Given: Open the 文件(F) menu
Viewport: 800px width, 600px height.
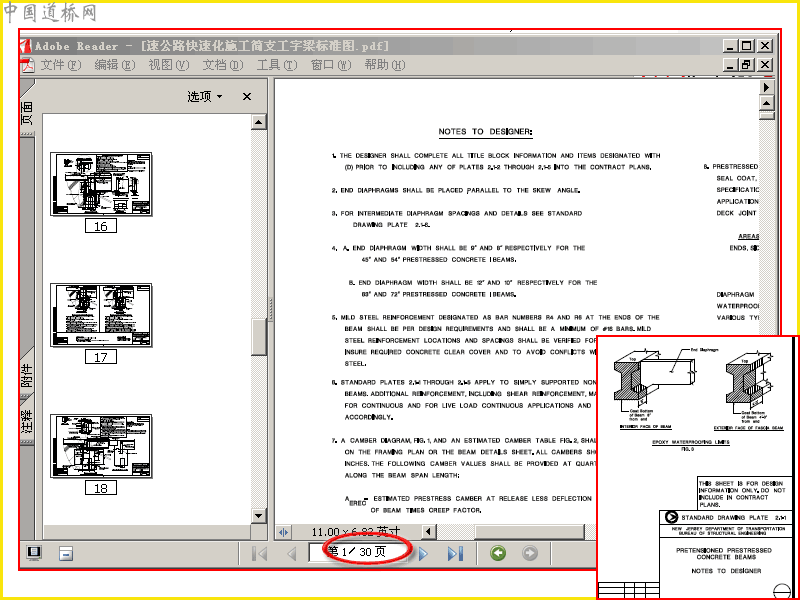Looking at the screenshot, I should pyautogui.click(x=61, y=65).
